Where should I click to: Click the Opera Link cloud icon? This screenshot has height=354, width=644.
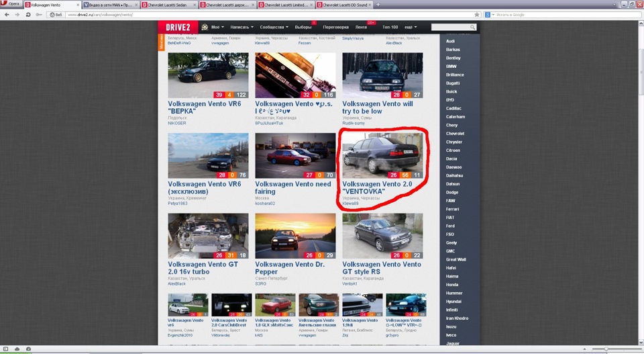17,349
